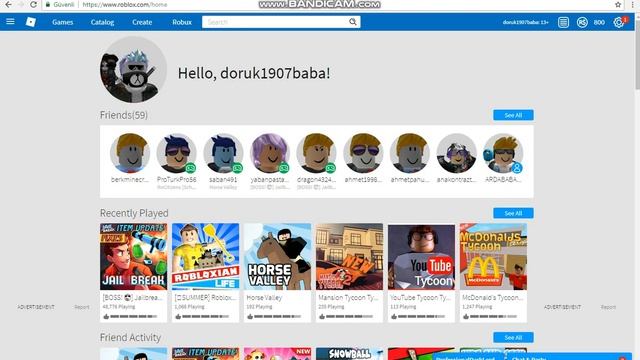Open yabanpasta friend avatar

269,153
